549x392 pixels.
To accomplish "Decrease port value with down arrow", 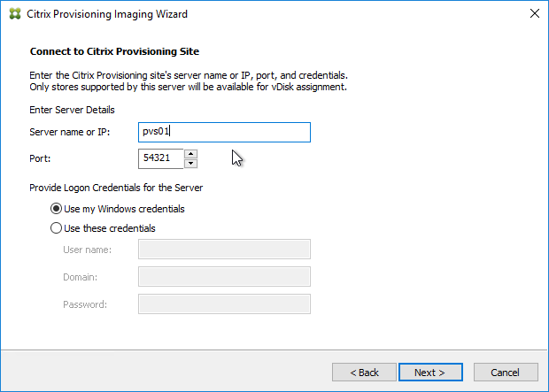I will (x=190, y=164).
